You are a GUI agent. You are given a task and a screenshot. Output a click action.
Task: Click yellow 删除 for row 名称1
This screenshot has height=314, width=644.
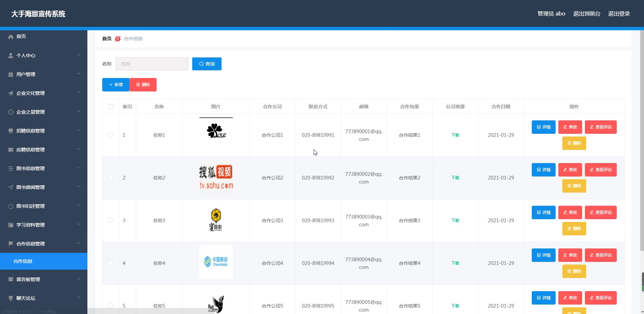(x=574, y=143)
